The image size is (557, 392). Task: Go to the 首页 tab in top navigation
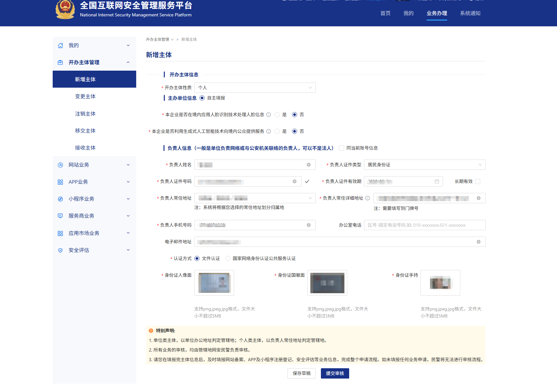click(x=385, y=13)
